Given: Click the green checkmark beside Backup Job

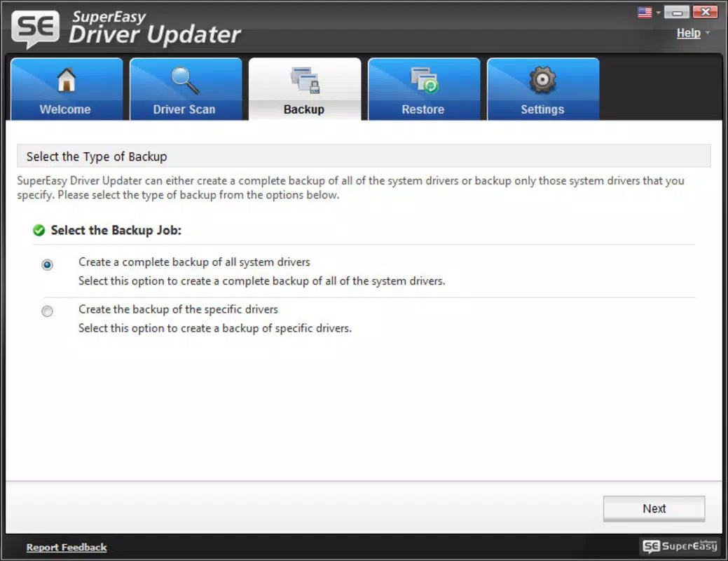Looking at the screenshot, I should 39,230.
